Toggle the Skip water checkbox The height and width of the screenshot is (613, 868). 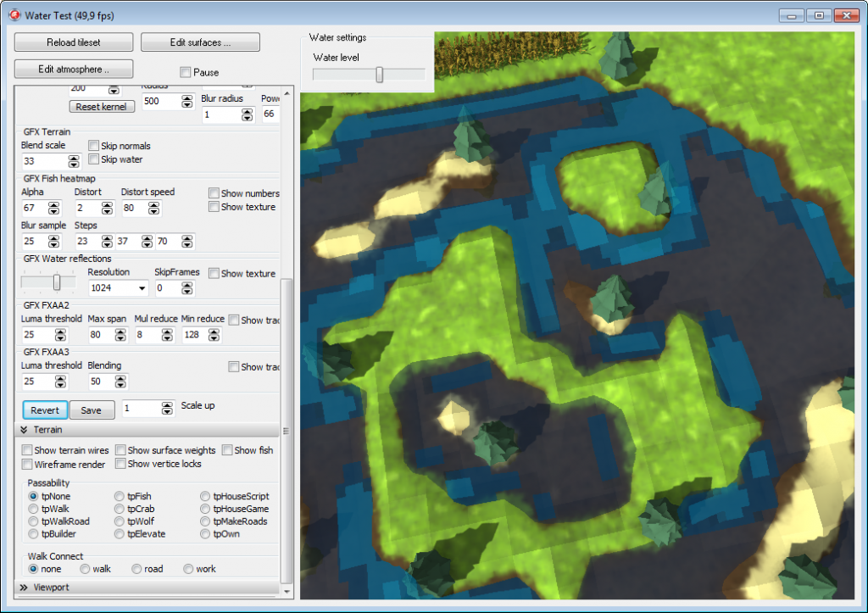point(93,159)
